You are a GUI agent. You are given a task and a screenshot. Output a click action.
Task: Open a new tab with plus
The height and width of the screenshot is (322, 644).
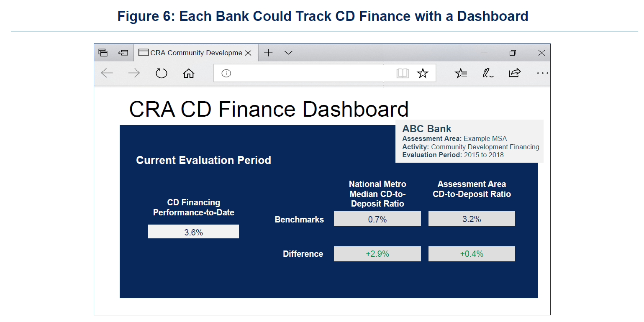coord(268,53)
